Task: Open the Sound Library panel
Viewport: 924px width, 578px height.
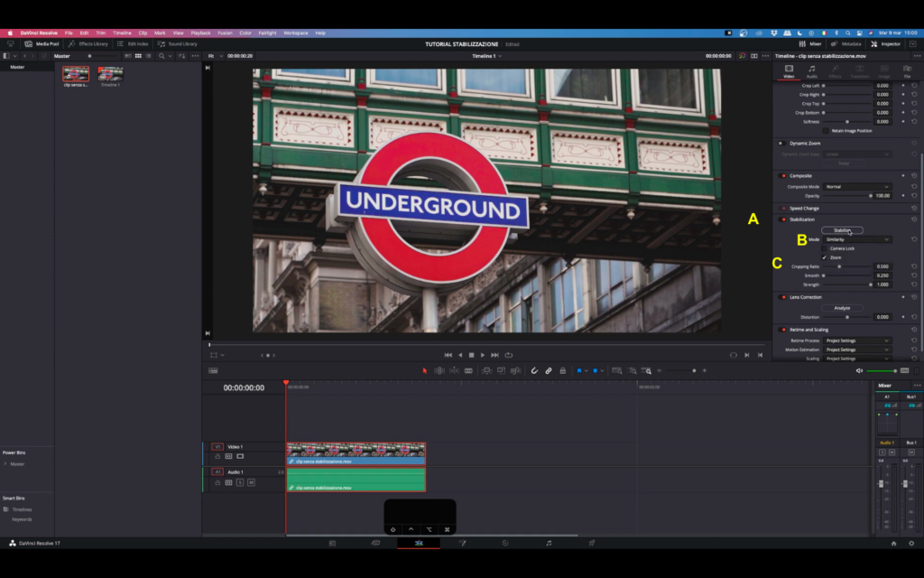Action: (x=178, y=43)
